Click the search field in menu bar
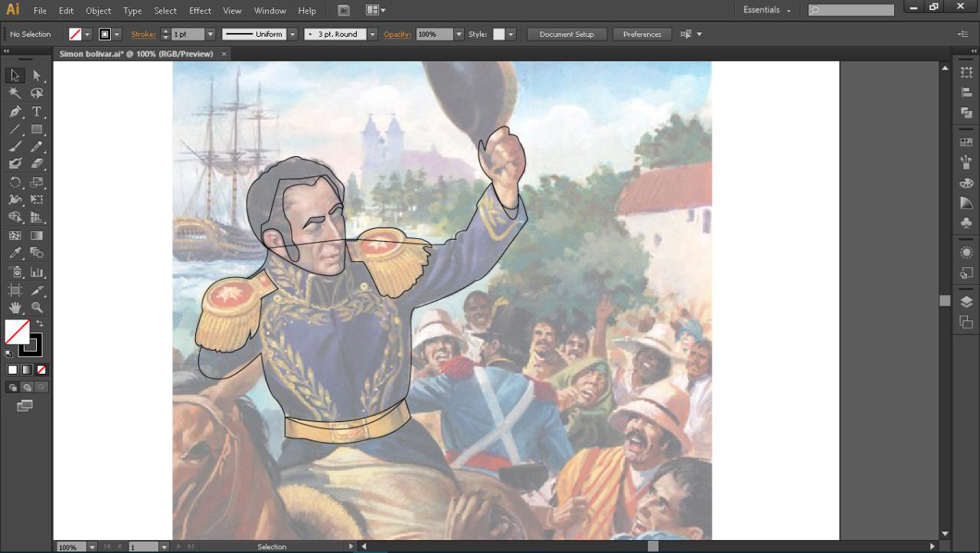Image resolution: width=980 pixels, height=553 pixels. 851,10
